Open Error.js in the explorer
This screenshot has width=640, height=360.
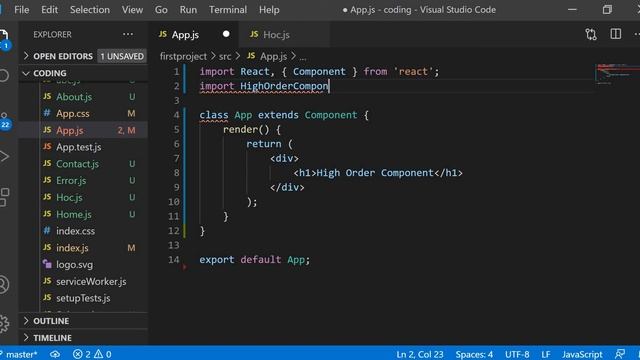(83, 180)
